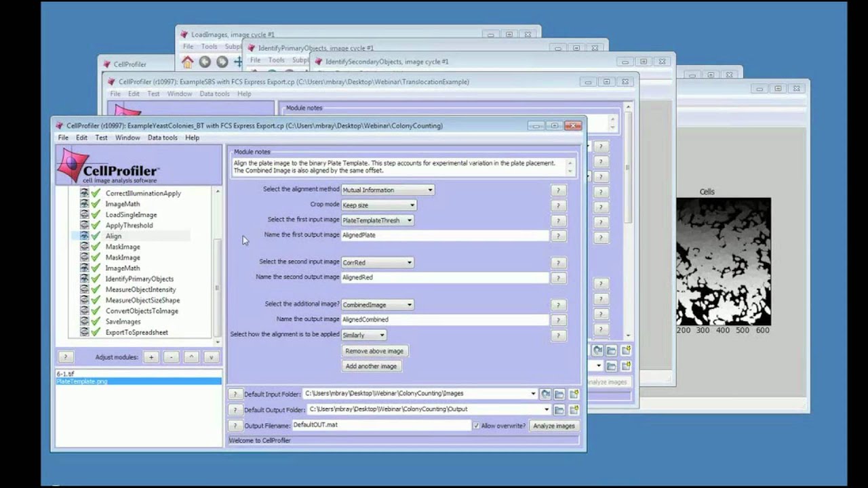The width and height of the screenshot is (868, 488).
Task: Open first input image dropdown PlateTemplateThresh
Action: [377, 220]
